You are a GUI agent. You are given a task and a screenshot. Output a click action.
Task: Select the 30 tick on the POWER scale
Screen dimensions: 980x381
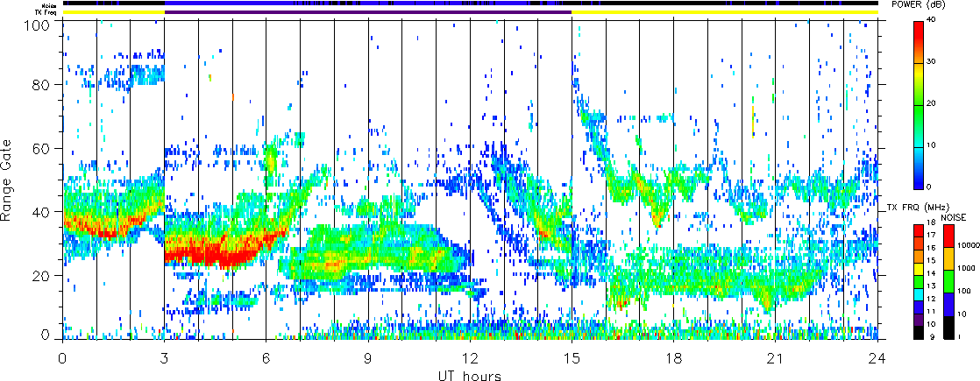pos(933,62)
